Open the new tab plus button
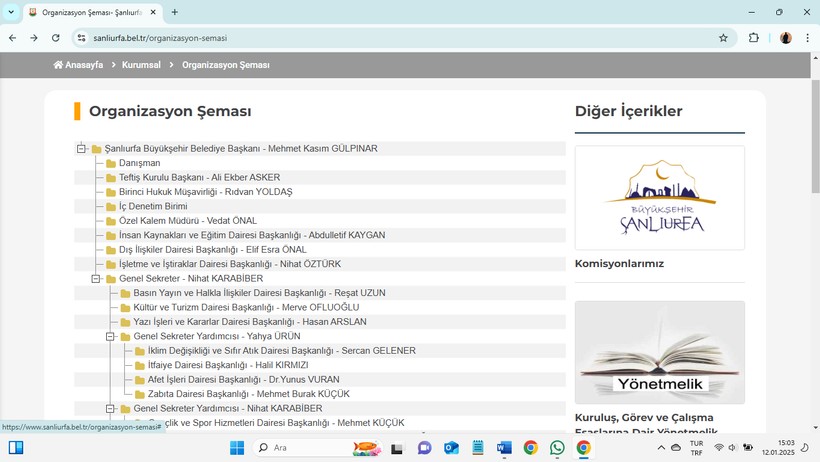Viewport: 820px width, 462px height. point(175,12)
